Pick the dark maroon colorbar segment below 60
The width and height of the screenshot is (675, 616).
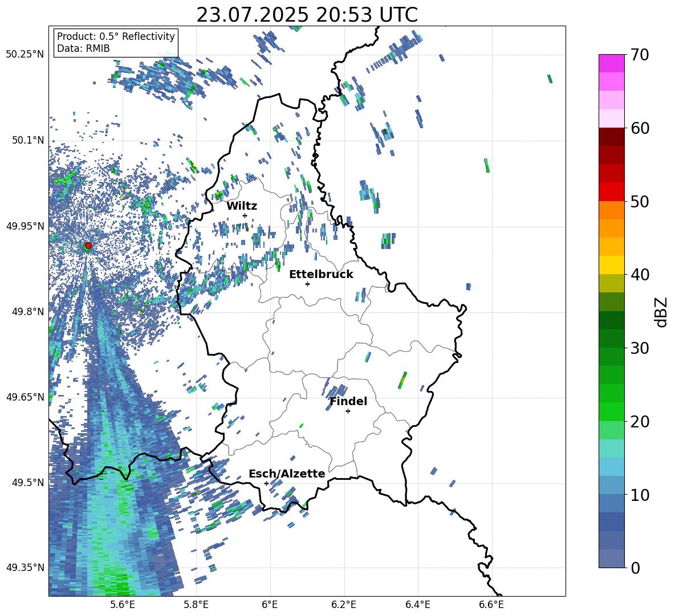click(x=611, y=137)
